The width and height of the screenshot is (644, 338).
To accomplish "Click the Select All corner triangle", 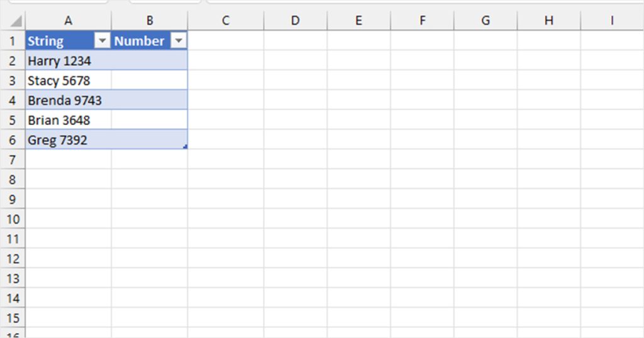I will click(16, 21).
